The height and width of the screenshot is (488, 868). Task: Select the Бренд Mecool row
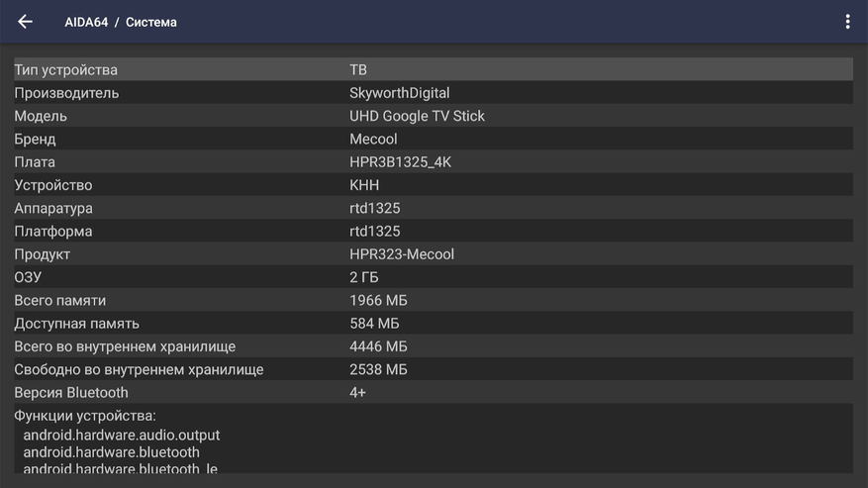coord(433,139)
